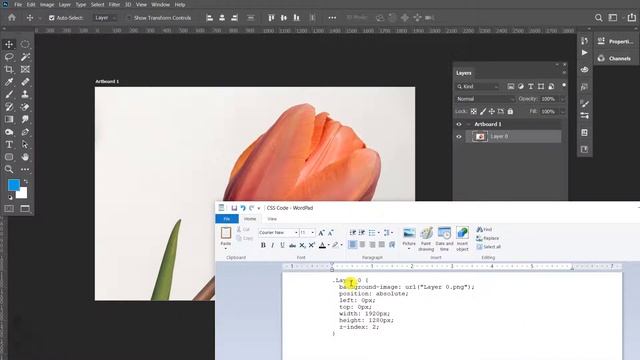Image resolution: width=640 pixels, height=360 pixels.
Task: Open the Kind filter dropdown
Action: pyautogui.click(x=478, y=87)
